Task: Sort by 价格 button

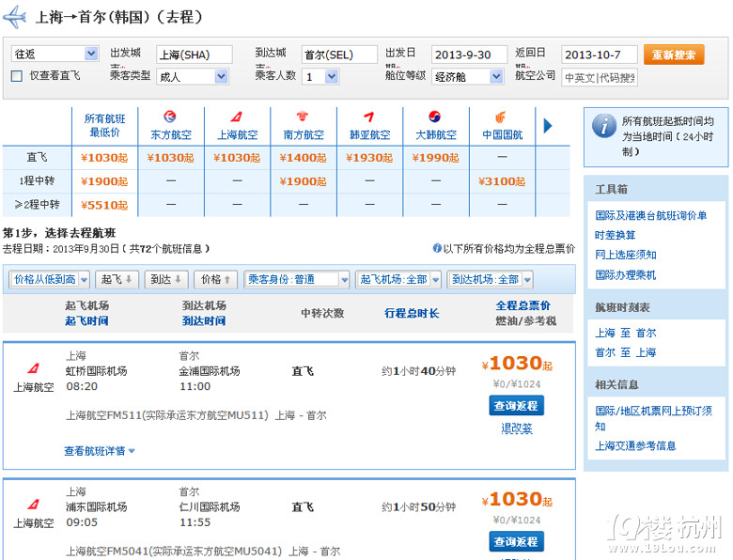Action: coord(215,280)
